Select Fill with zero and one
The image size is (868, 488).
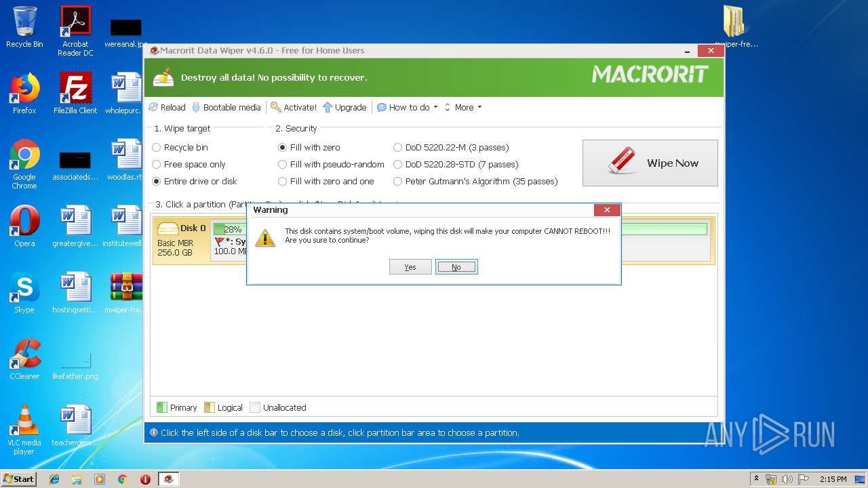point(326,181)
